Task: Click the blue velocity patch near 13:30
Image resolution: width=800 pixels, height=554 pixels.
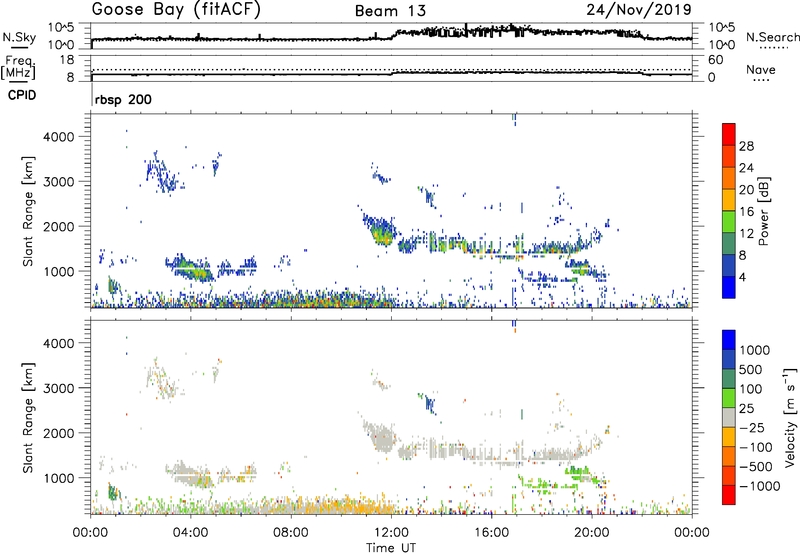Action: [x=430, y=404]
